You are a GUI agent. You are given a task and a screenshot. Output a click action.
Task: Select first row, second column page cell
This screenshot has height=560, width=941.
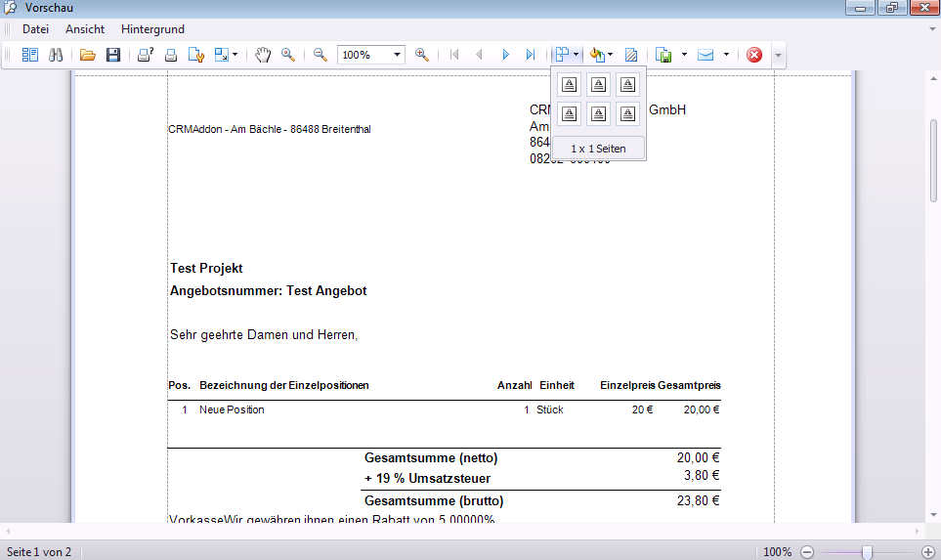[598, 85]
